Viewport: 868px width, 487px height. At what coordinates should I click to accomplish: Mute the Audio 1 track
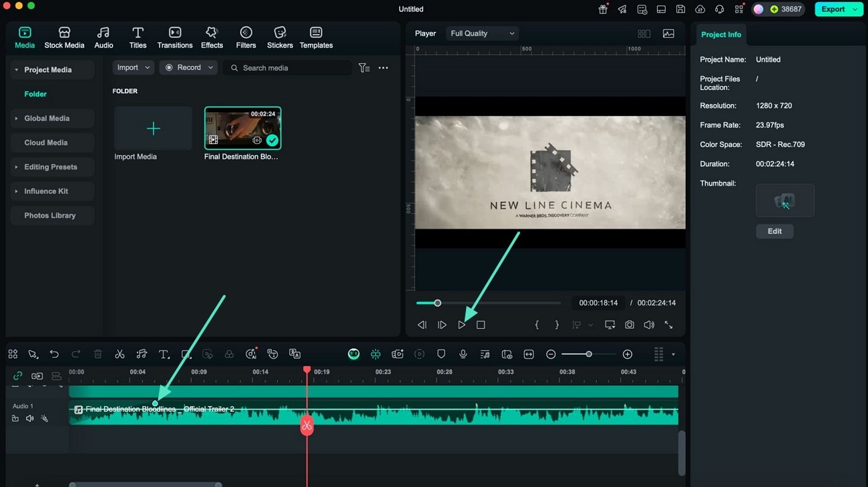[29, 419]
